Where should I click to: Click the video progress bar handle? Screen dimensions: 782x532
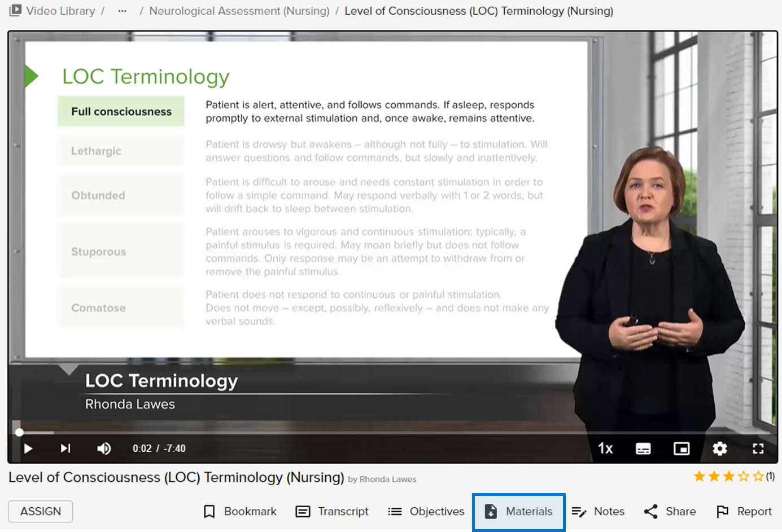coord(19,433)
